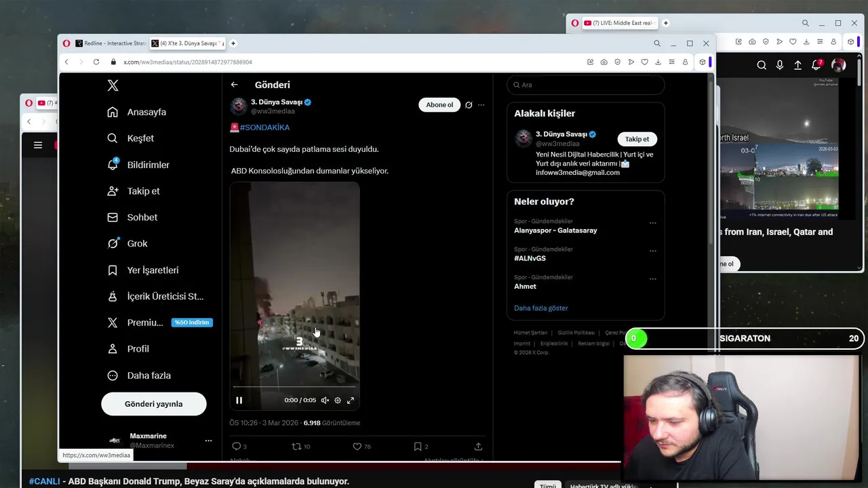
Task: Go back with Gönderi back arrow
Action: 234,85
